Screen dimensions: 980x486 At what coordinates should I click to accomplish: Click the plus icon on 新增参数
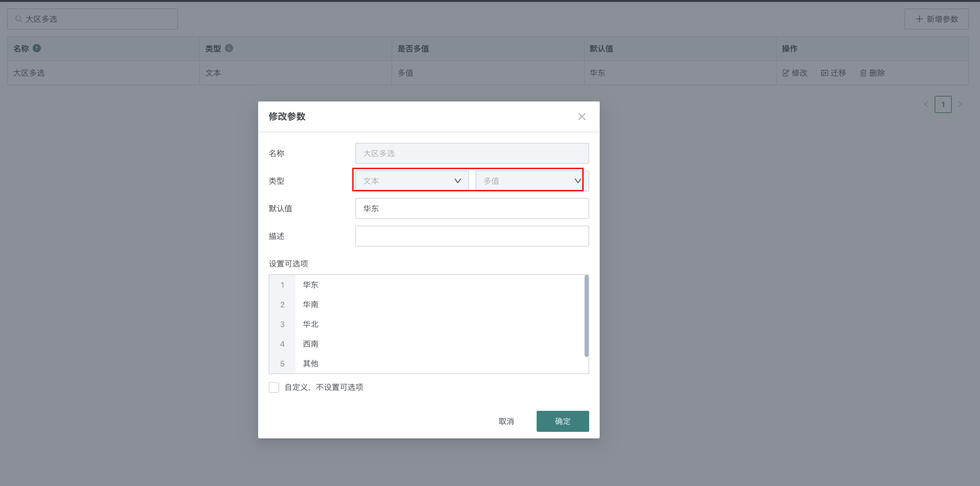(919, 19)
